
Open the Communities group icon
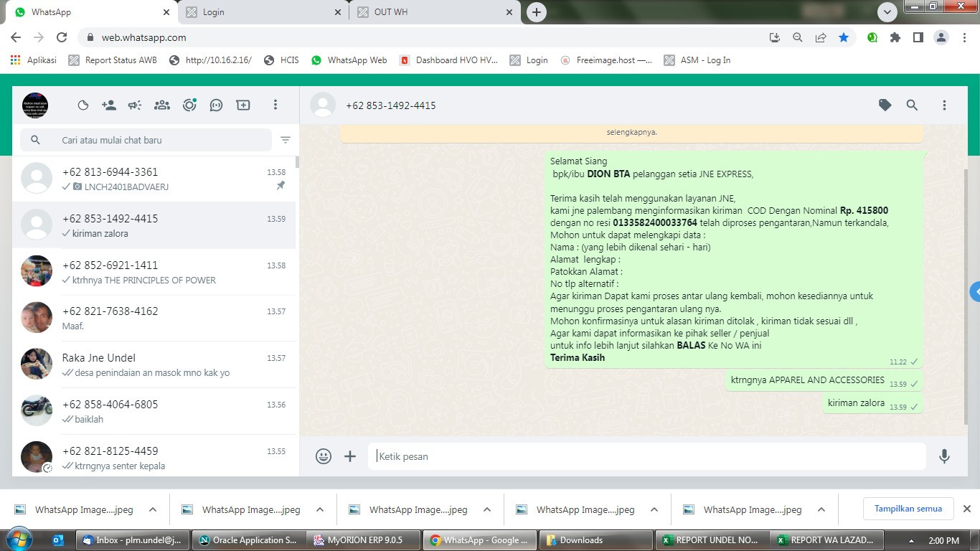(x=162, y=105)
